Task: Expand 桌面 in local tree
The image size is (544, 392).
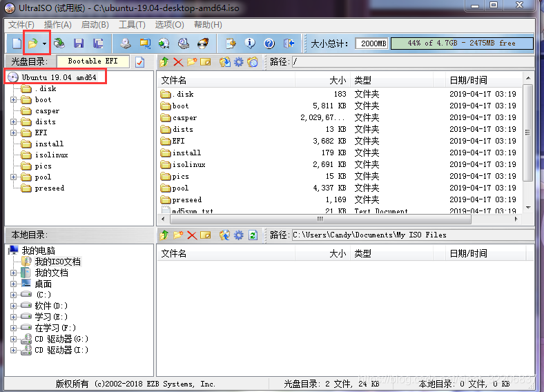Action: click(13, 284)
